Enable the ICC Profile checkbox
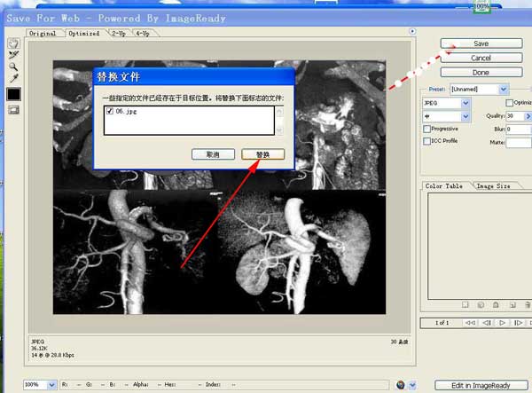The height and width of the screenshot is (393, 532). click(426, 141)
